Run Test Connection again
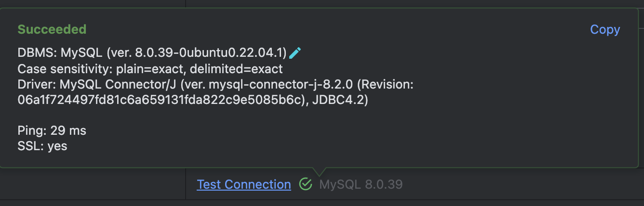Viewport: 644px width, 206px height. click(x=244, y=184)
